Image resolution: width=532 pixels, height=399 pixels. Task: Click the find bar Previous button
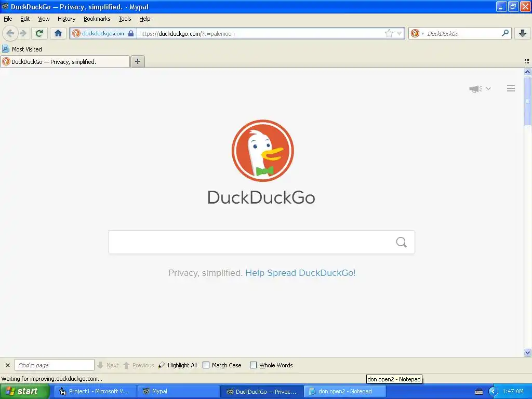point(138,365)
